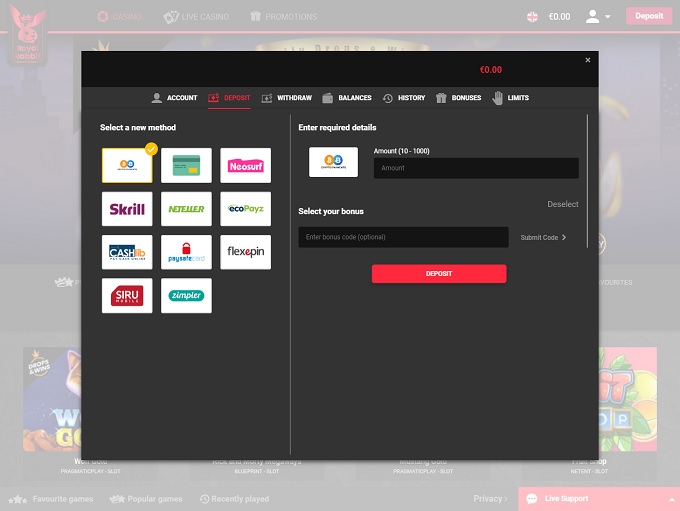Focus the bonus code input field
The image size is (680, 511).
click(x=403, y=237)
